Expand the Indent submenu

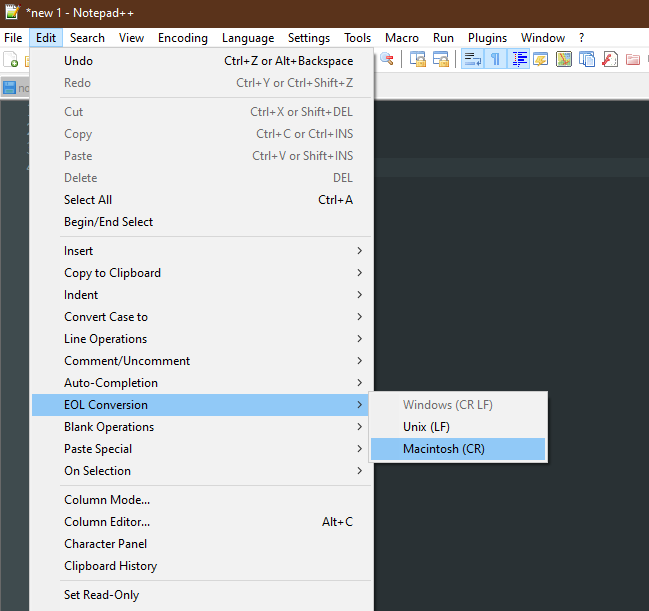coord(202,295)
